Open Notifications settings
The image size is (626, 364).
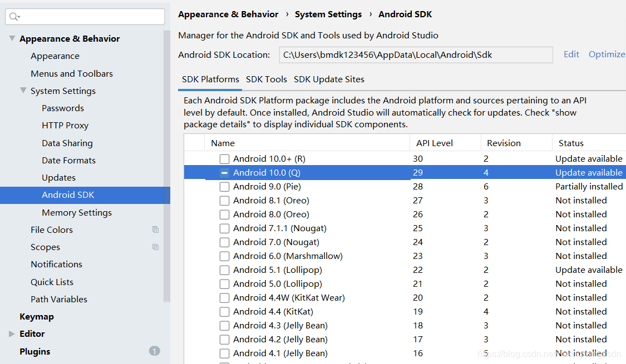(x=56, y=265)
